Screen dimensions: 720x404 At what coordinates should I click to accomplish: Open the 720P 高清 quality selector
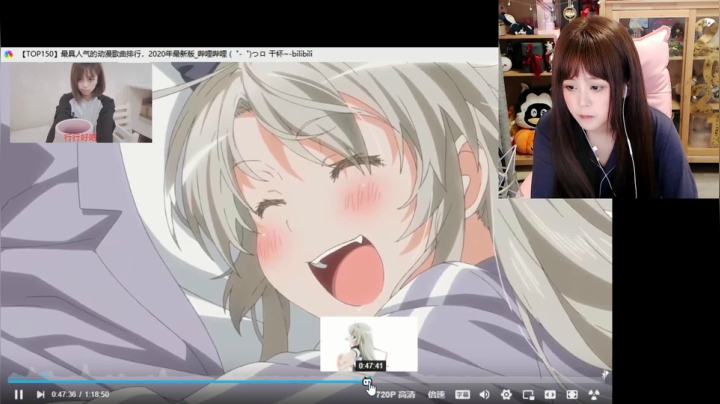point(395,394)
